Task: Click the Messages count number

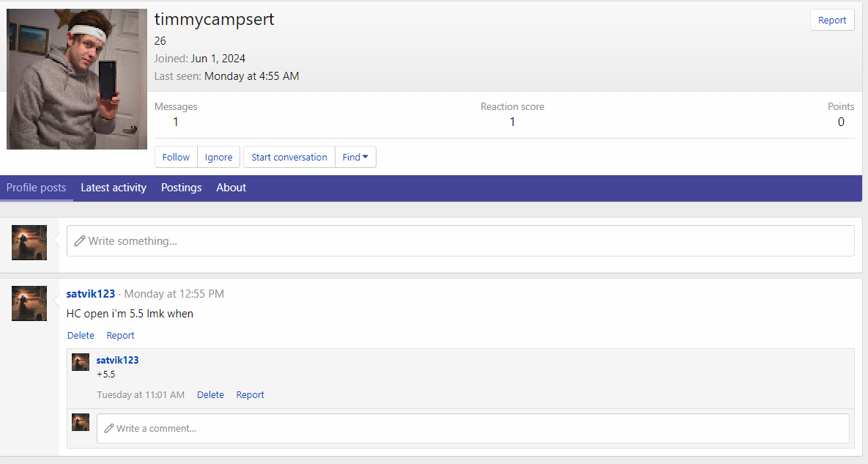Action: 176,122
